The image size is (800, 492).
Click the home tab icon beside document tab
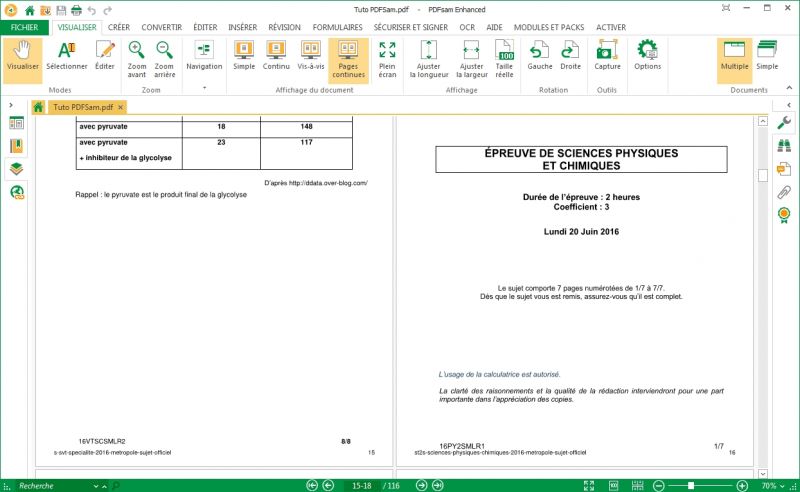tap(38, 107)
